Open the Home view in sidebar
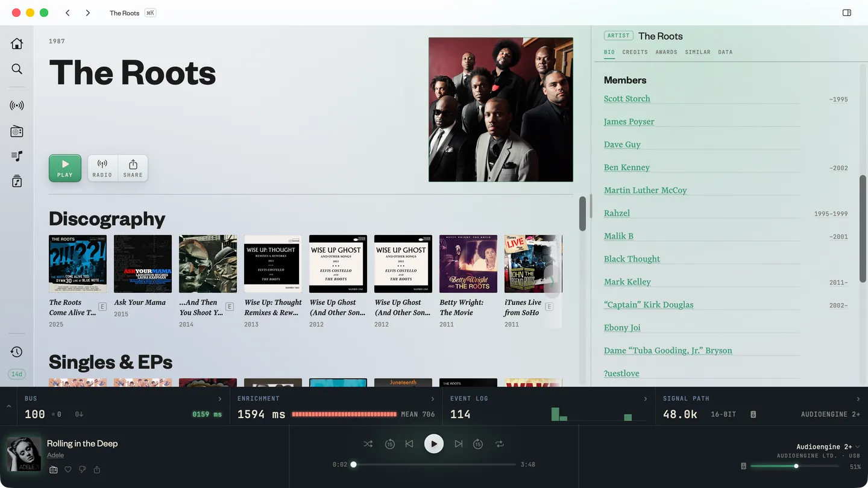 click(17, 43)
